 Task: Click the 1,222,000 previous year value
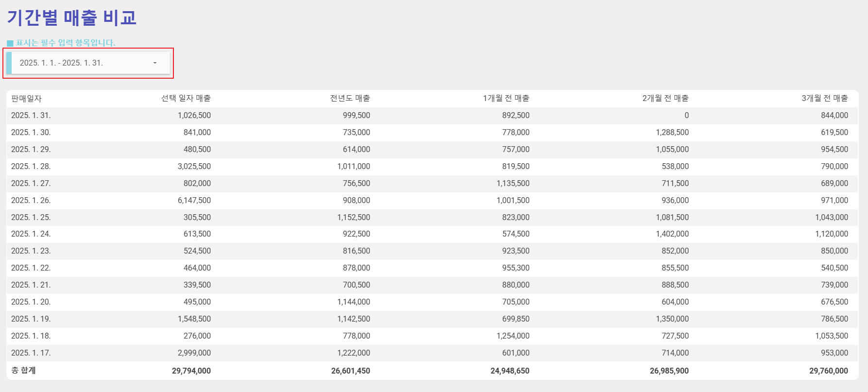354,353
